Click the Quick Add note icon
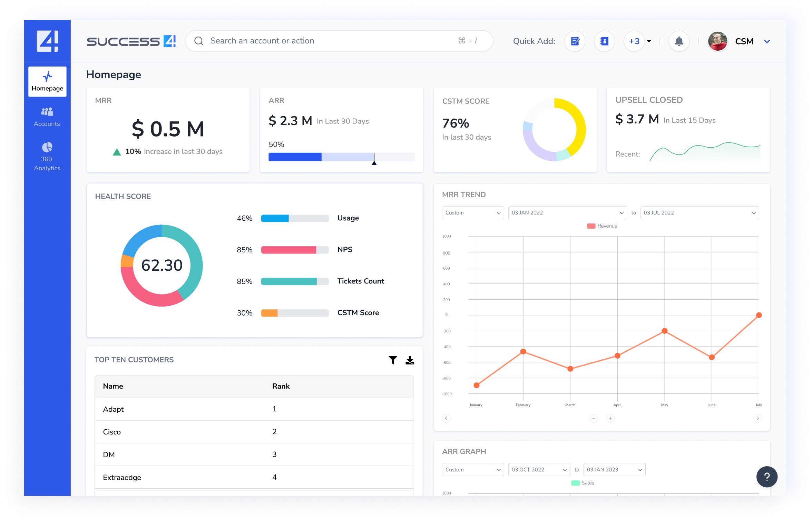This screenshot has height=521, width=812. [575, 41]
